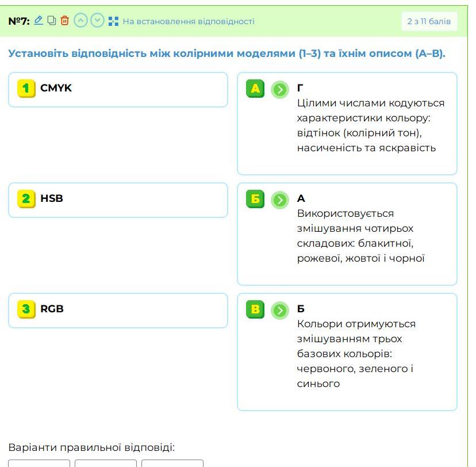
Task: Click the edit pencil icon for question 7
Action: pyautogui.click(x=39, y=21)
